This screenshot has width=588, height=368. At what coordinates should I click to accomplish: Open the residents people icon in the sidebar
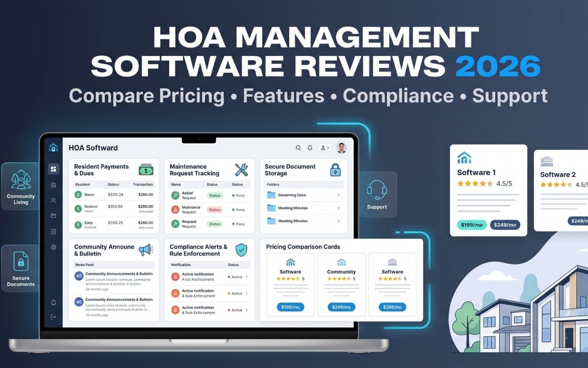[53, 200]
